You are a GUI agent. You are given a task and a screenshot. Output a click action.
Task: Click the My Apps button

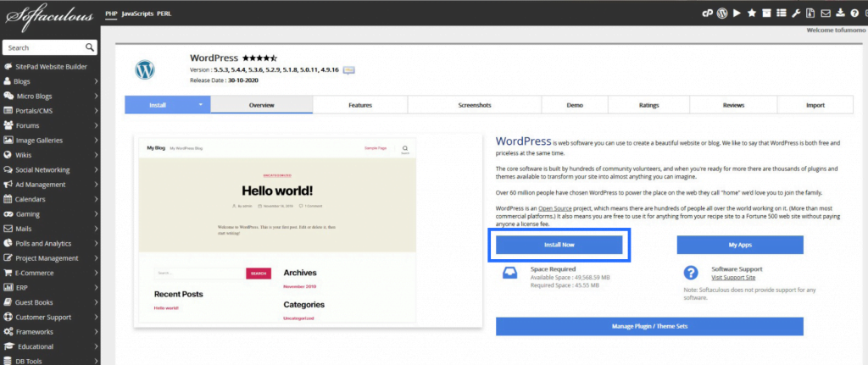click(x=740, y=245)
